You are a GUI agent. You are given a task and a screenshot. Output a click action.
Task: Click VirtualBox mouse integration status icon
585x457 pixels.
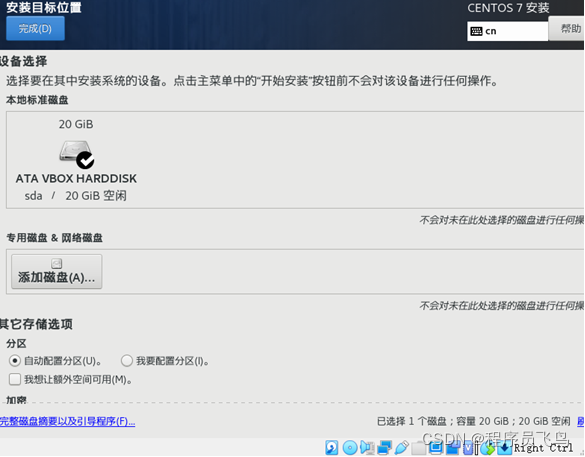pos(488,448)
